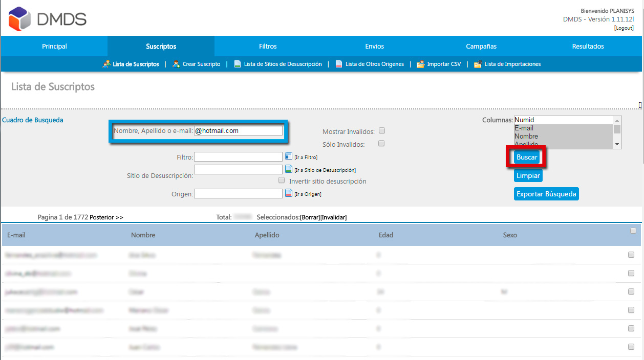The width and height of the screenshot is (644, 360).
Task: Click the [Invalidar] link for selected rows
Action: tap(334, 217)
